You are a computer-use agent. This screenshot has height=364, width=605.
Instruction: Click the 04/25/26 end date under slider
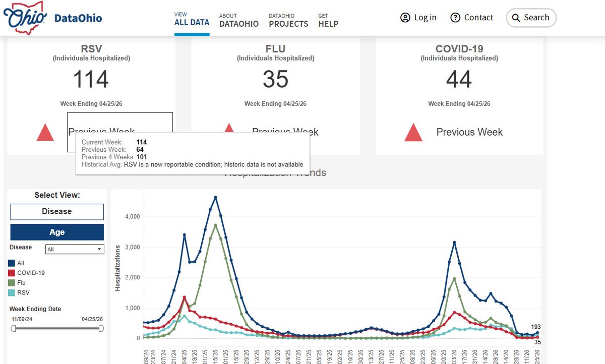(x=92, y=319)
